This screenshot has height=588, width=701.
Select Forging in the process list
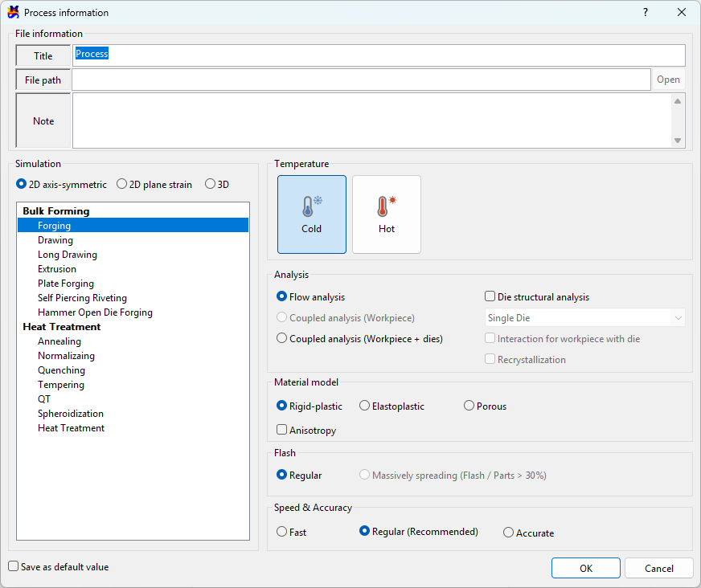tap(133, 225)
